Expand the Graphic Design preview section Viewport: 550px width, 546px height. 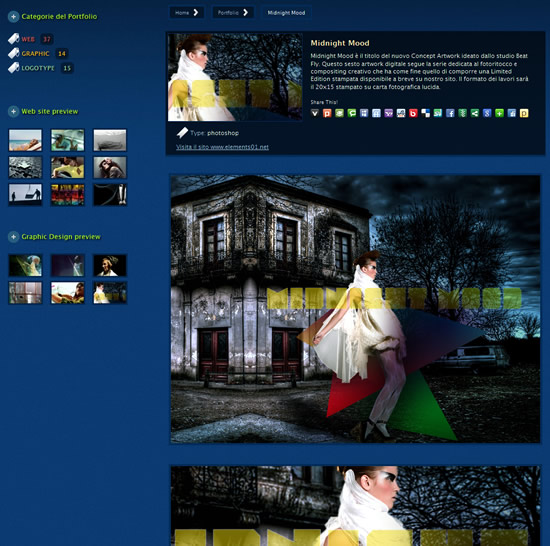[x=13, y=237]
